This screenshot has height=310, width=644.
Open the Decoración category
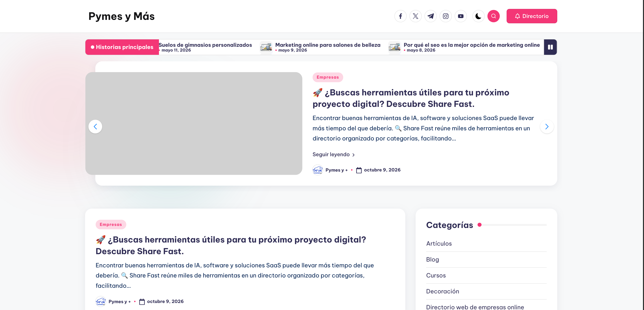tap(442, 292)
